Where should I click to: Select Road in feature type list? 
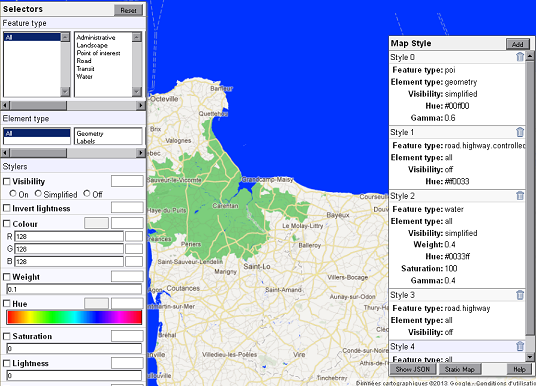84,61
